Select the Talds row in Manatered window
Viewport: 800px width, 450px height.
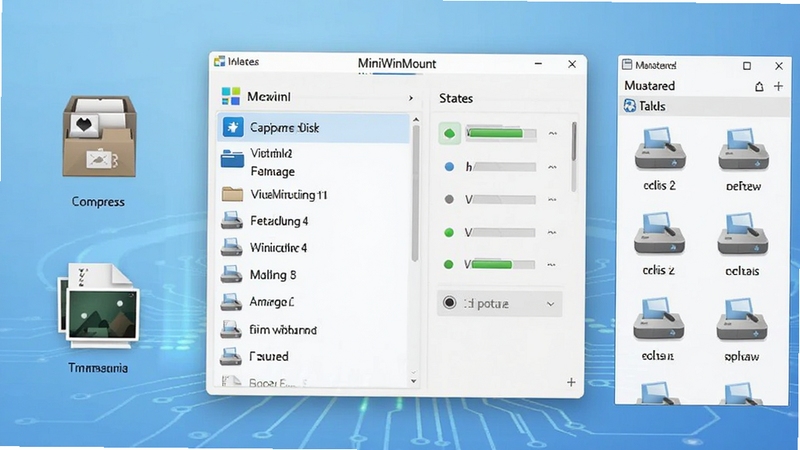(x=704, y=106)
